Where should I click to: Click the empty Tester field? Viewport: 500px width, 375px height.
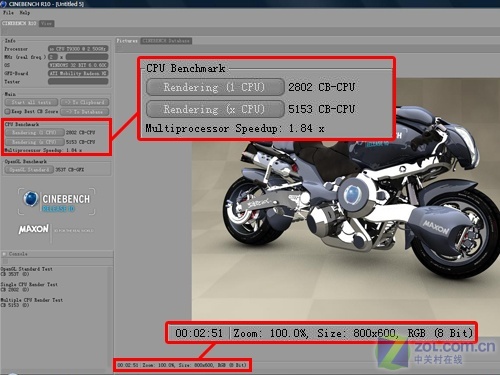pos(78,81)
